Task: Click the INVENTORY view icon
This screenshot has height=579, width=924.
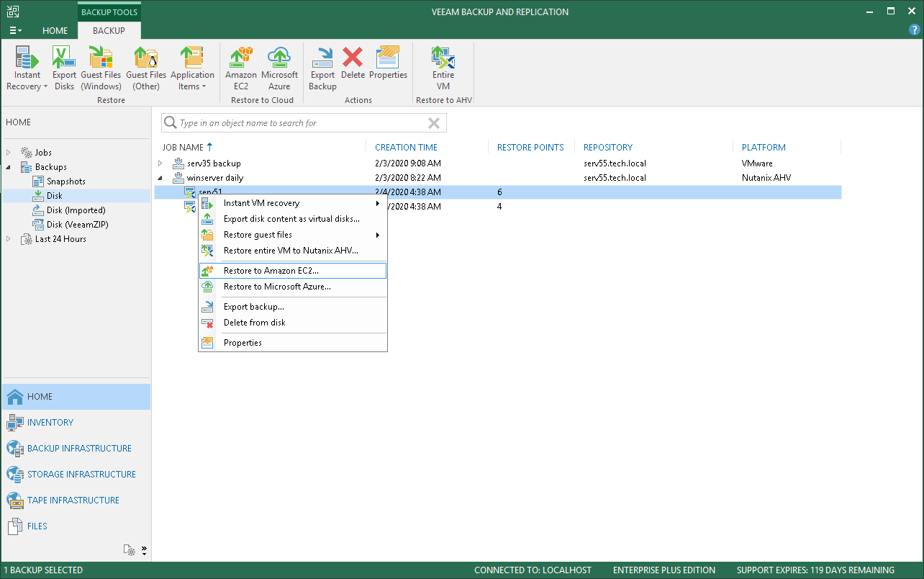Action: pos(15,423)
